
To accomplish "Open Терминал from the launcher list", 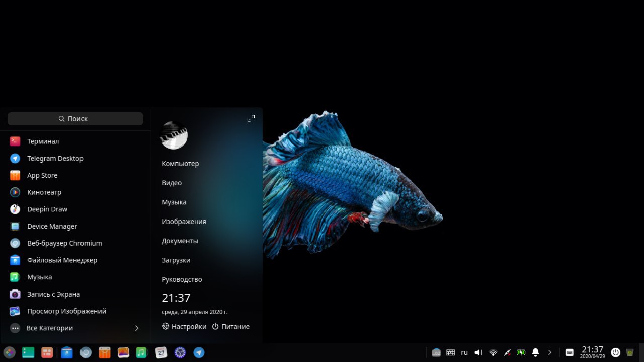I will click(x=75, y=141).
